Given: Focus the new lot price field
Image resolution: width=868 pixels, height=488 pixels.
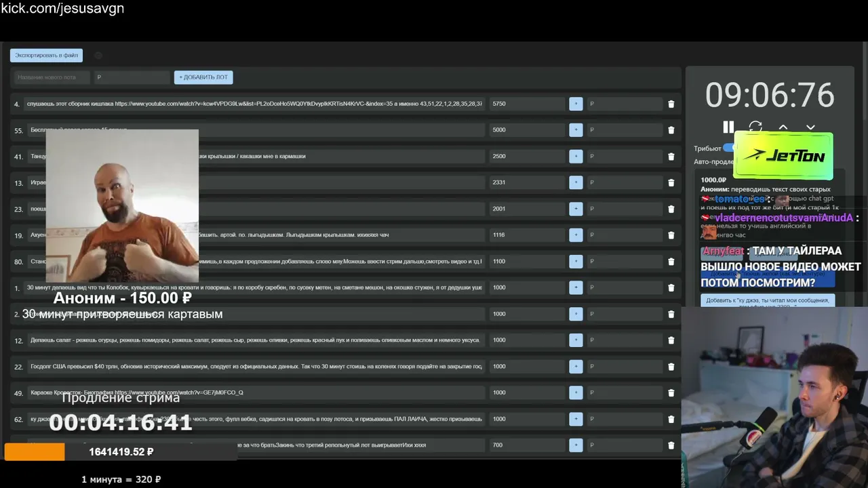Looking at the screenshot, I should [x=132, y=77].
